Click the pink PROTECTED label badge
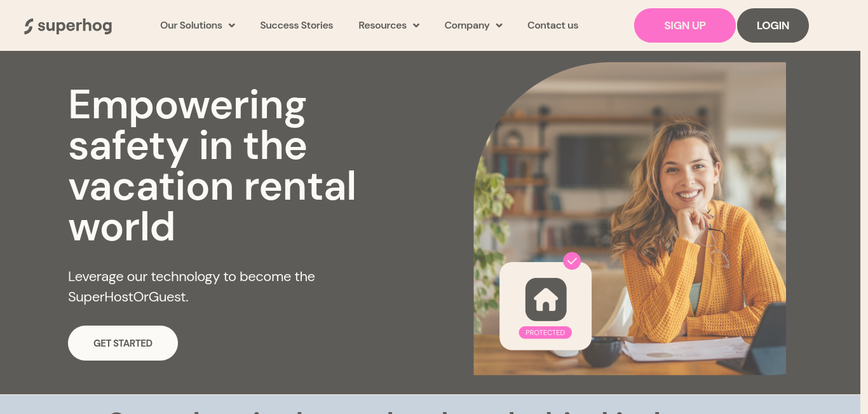This screenshot has height=414, width=868. point(545,333)
